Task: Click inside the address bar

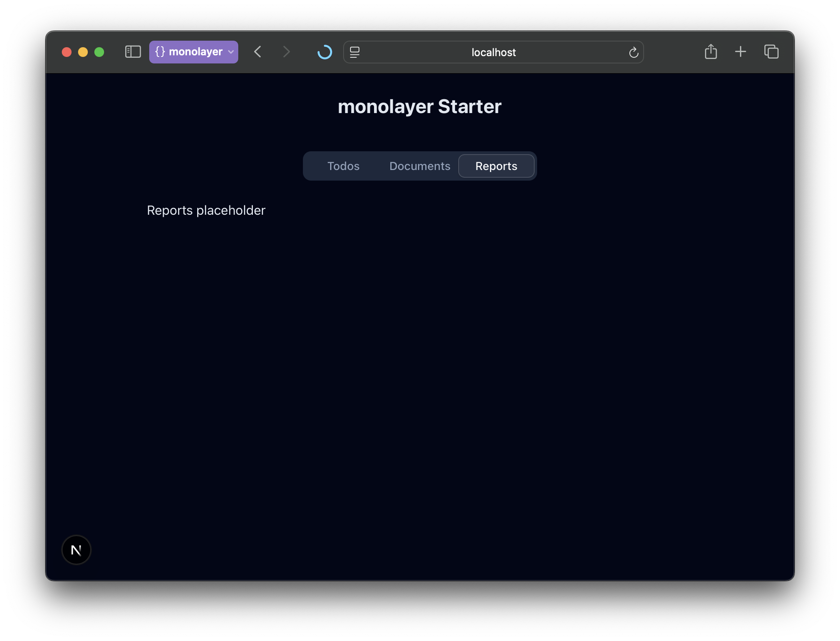Action: tap(493, 52)
